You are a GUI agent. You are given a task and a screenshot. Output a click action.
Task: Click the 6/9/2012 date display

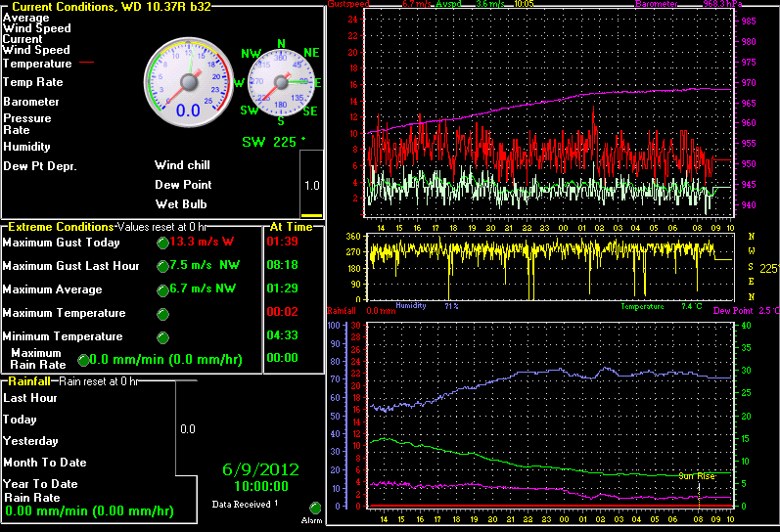260,468
